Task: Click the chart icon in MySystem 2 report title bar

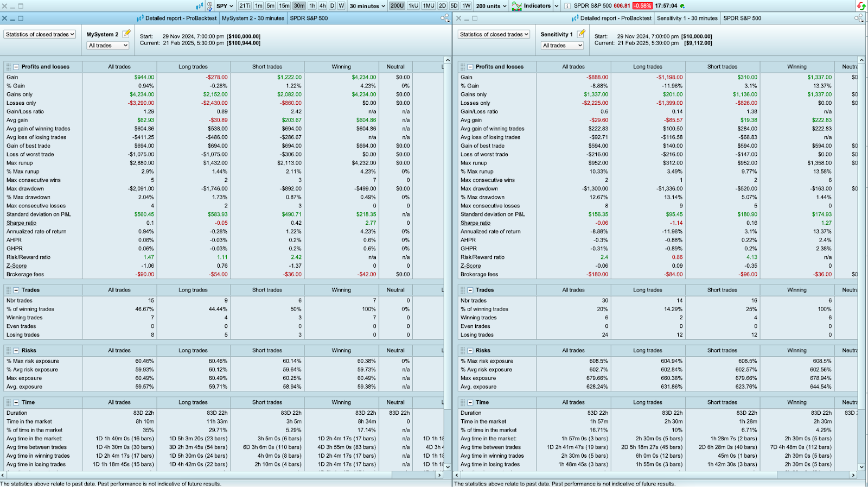Action: pos(140,18)
